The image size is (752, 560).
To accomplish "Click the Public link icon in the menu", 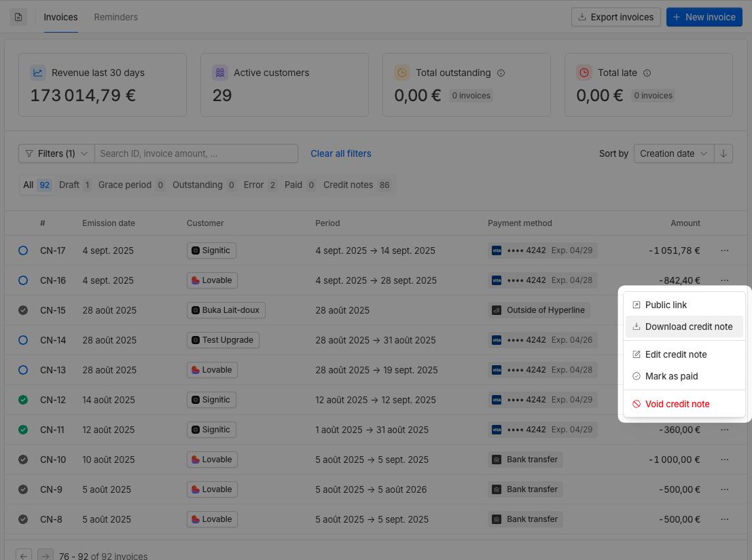I will tap(636, 305).
